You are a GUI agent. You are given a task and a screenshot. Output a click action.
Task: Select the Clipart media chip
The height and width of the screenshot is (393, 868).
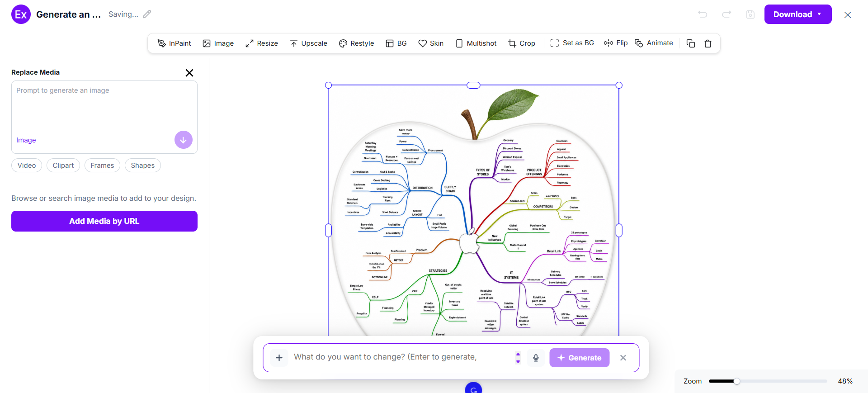click(x=63, y=166)
